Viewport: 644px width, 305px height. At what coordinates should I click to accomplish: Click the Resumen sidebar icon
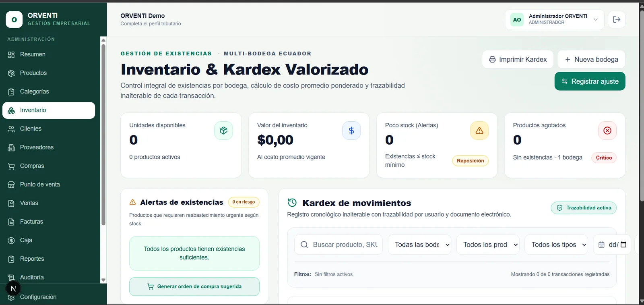click(11, 54)
